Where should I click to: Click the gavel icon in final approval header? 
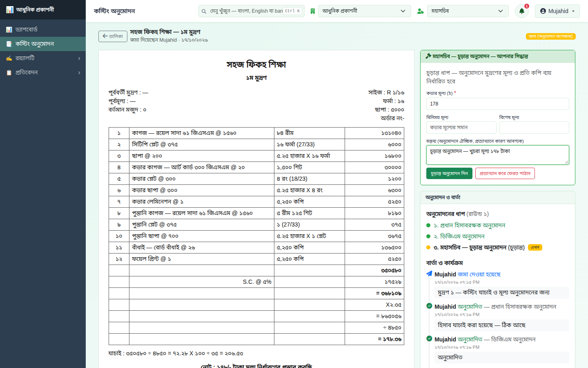[x=428, y=56]
